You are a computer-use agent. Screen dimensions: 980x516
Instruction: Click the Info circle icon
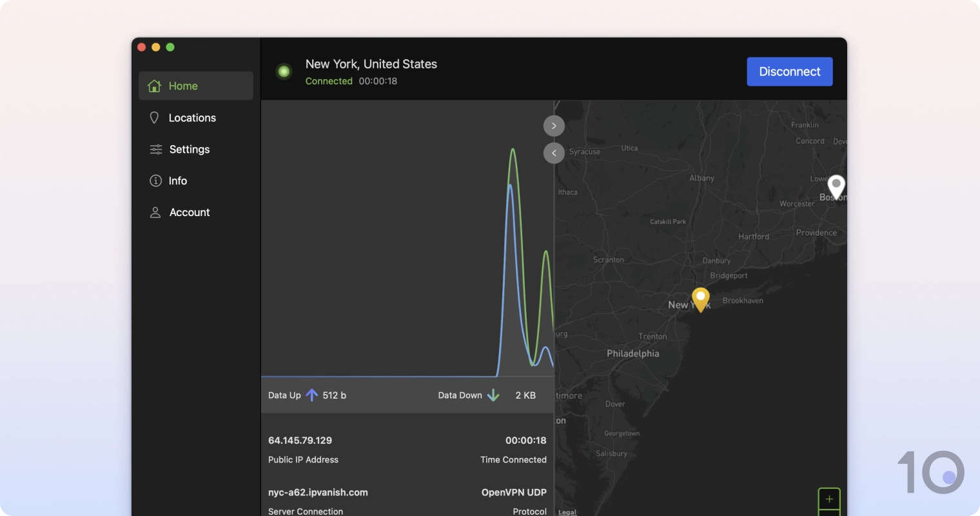(x=155, y=181)
